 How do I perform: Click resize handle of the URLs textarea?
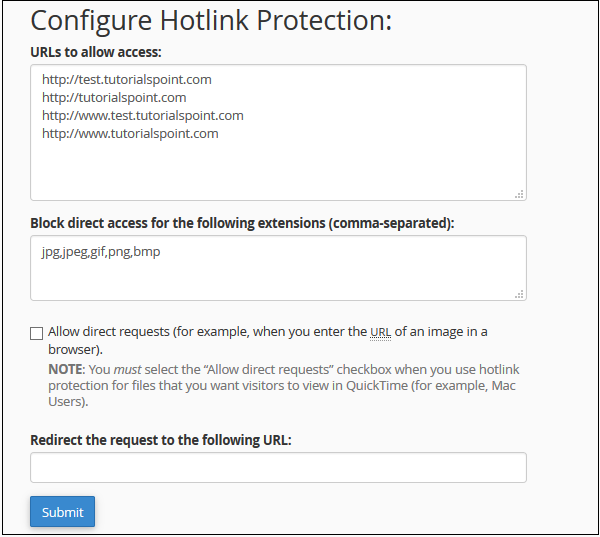point(520,194)
